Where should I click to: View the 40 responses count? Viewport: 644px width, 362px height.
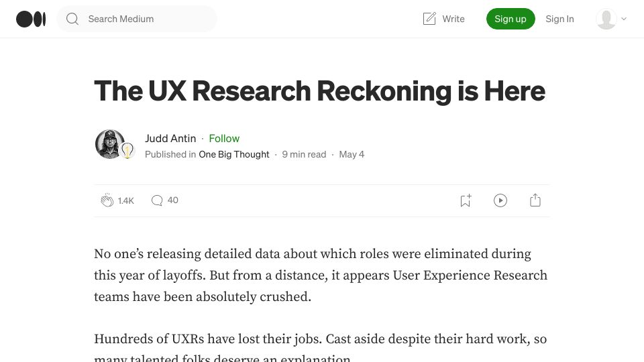point(173,200)
